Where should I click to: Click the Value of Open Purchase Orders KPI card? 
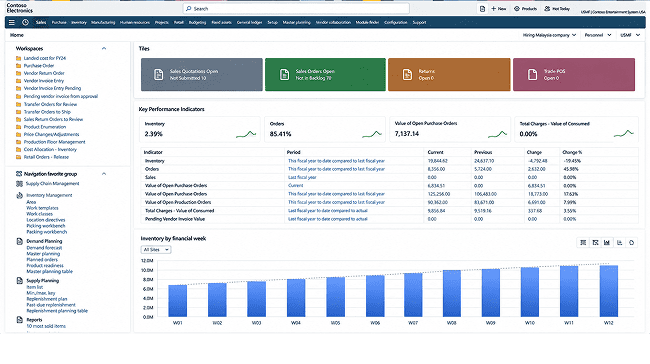click(x=450, y=129)
